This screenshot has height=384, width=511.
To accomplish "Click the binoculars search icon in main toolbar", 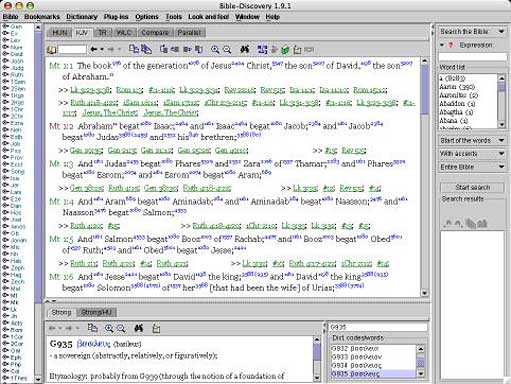I will point(245,50).
